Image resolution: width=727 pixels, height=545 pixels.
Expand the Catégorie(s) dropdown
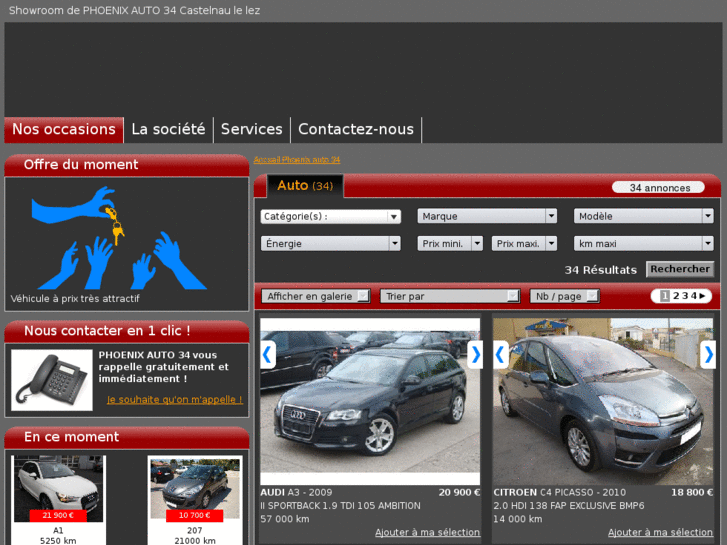pos(330,216)
